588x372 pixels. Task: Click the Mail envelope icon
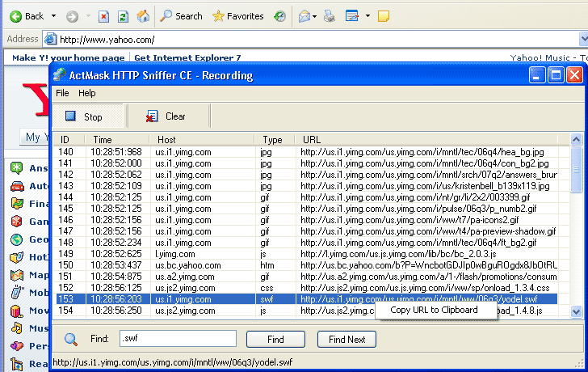(304, 16)
